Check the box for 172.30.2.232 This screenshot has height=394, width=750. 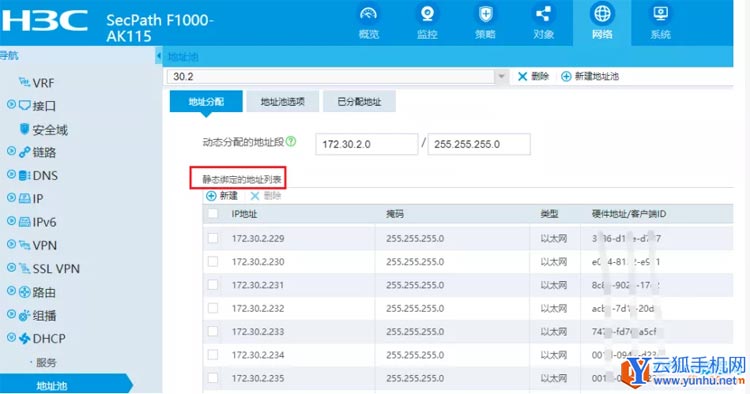[x=213, y=308]
